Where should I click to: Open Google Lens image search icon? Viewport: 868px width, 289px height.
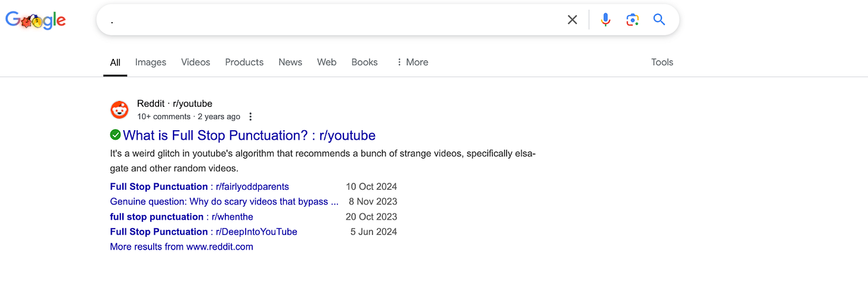click(633, 20)
